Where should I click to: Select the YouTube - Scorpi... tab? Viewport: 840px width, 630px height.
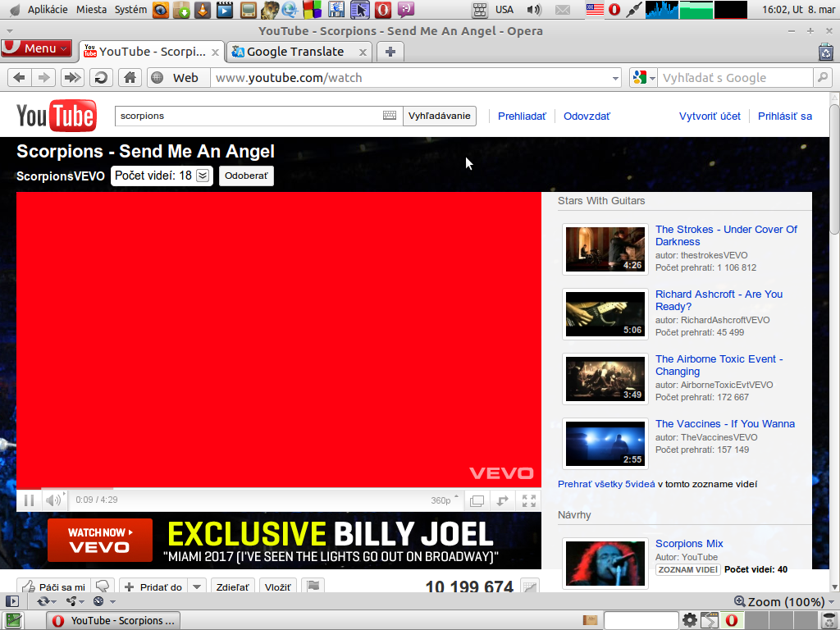click(152, 52)
